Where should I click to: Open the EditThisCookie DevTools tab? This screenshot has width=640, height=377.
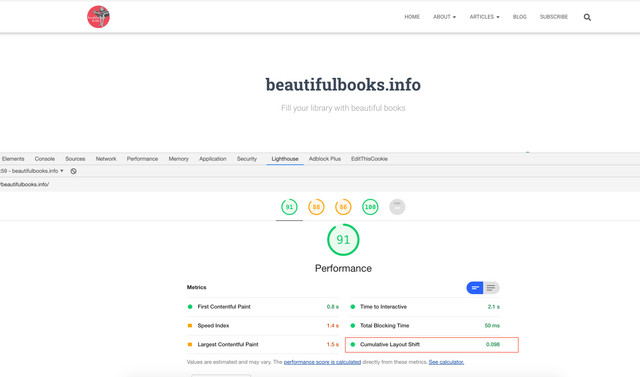click(x=369, y=159)
